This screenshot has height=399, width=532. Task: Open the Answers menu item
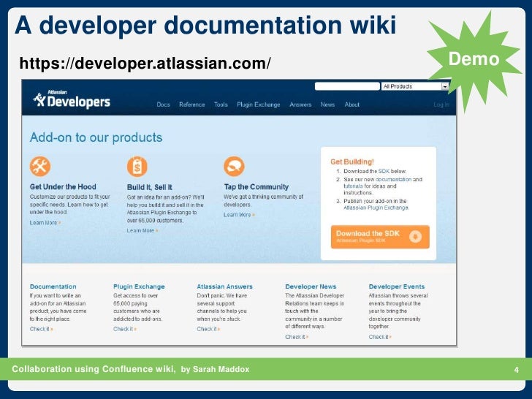tap(300, 104)
